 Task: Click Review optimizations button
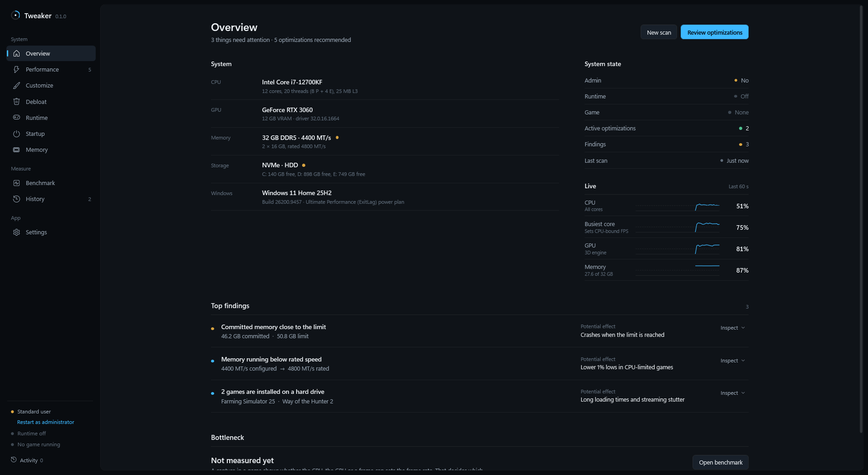(714, 32)
